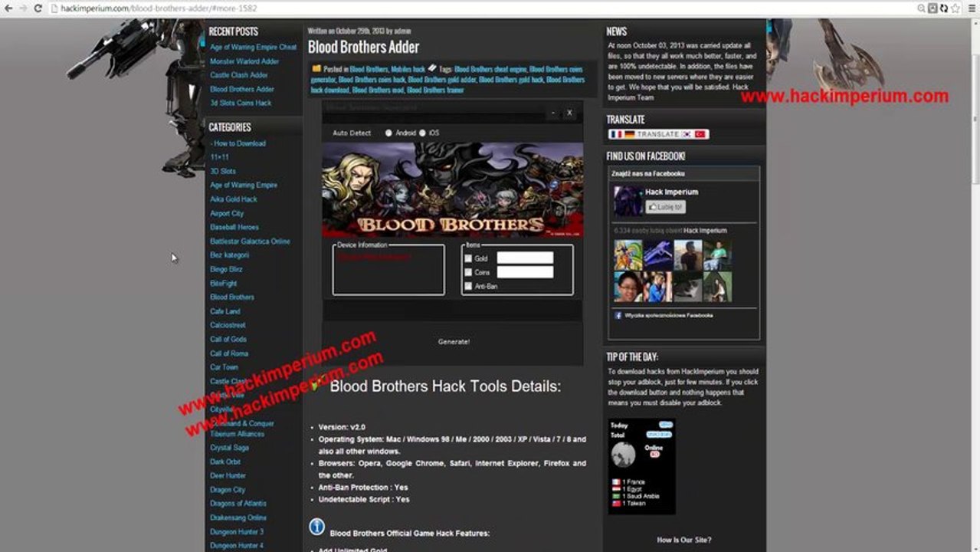Click the minimize dash on the hack tool image
The height and width of the screenshot is (552, 980).
552,113
